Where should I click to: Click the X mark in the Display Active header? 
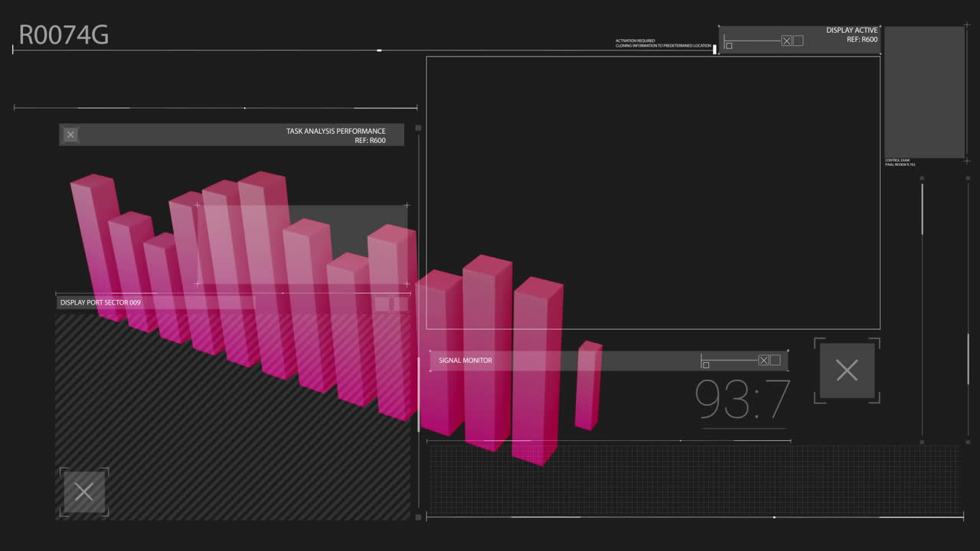[x=786, y=41]
